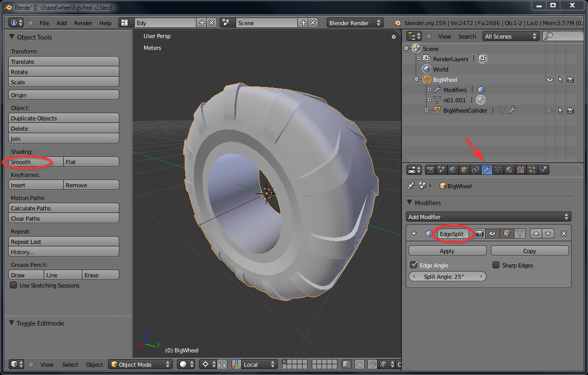
Task: Click the World globe icon in outliner
Action: [427, 69]
